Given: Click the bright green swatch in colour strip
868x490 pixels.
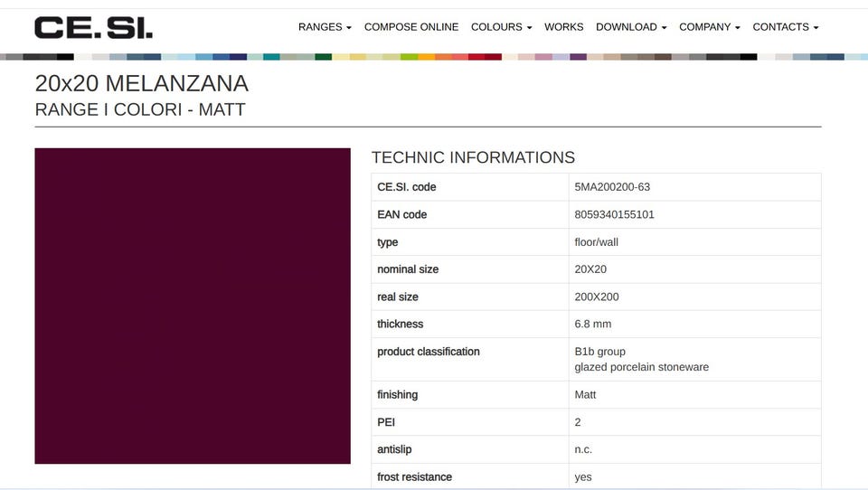Looking at the screenshot, I should [409, 57].
